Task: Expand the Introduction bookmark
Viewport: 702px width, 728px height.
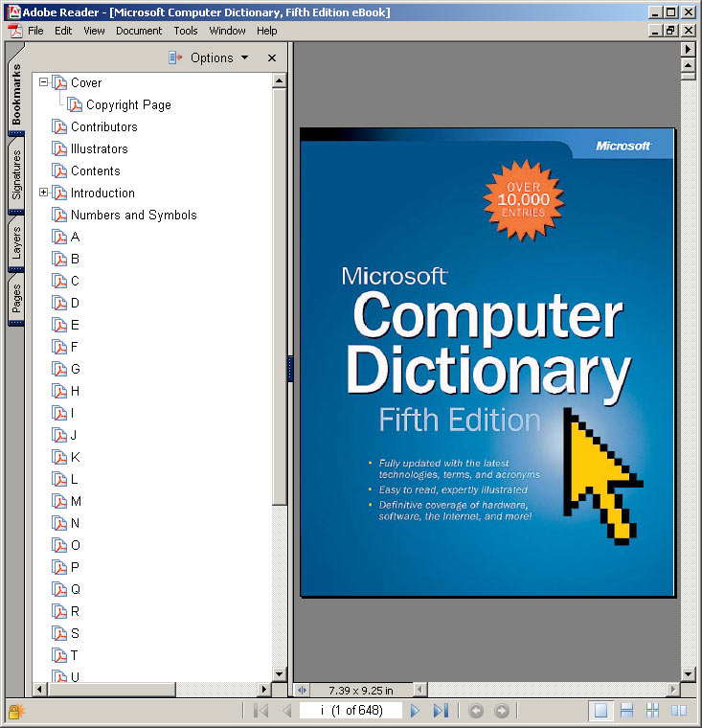Action: pyautogui.click(x=44, y=193)
